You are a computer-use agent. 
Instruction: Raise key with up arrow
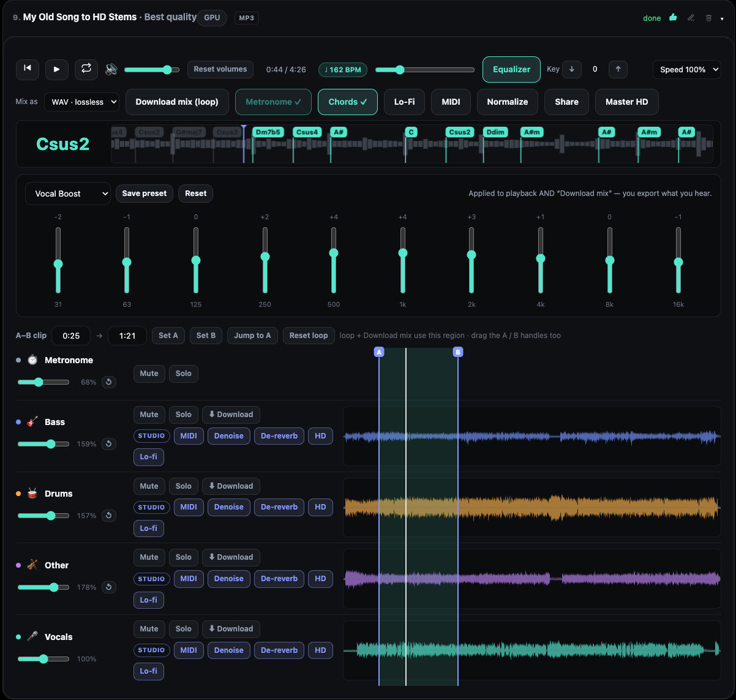pos(618,69)
